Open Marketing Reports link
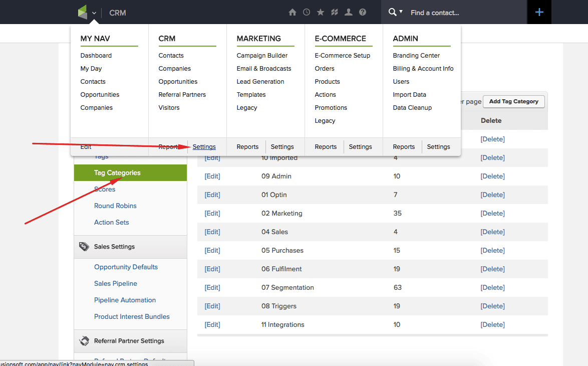 pos(247,147)
